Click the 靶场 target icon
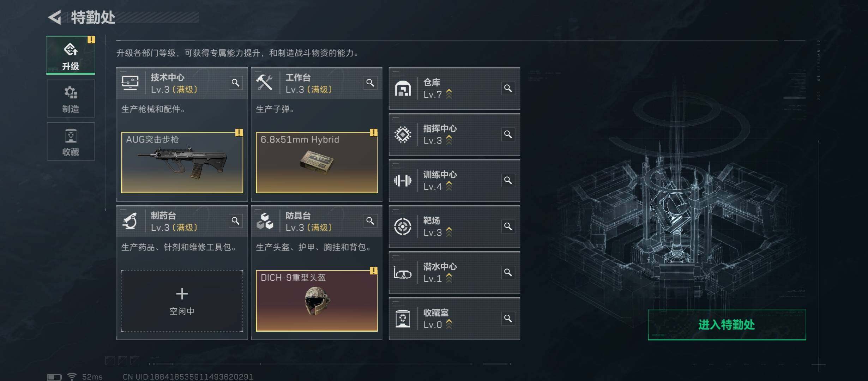 click(403, 226)
